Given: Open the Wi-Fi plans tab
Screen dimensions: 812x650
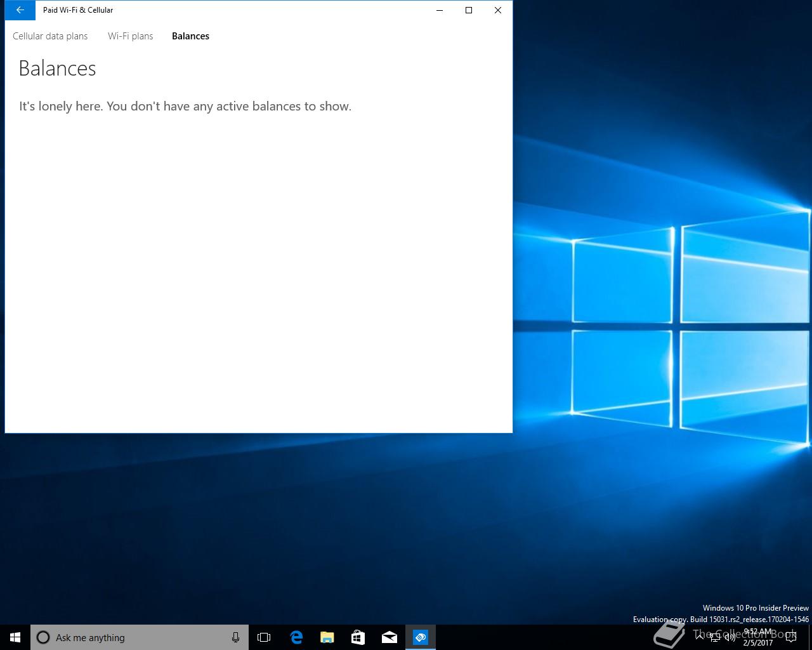Looking at the screenshot, I should point(130,36).
